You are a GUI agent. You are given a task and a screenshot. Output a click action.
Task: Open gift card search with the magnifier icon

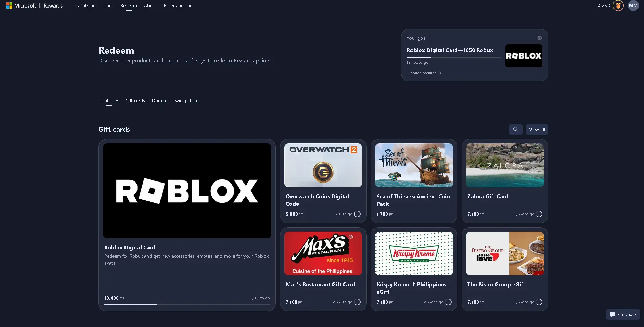point(515,129)
